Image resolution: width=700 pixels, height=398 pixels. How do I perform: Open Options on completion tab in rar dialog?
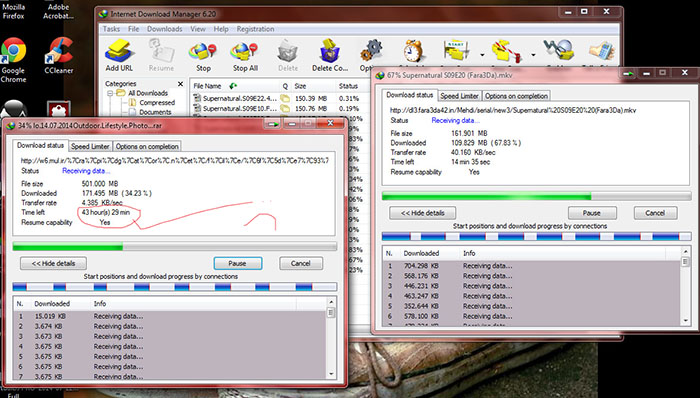(147, 146)
